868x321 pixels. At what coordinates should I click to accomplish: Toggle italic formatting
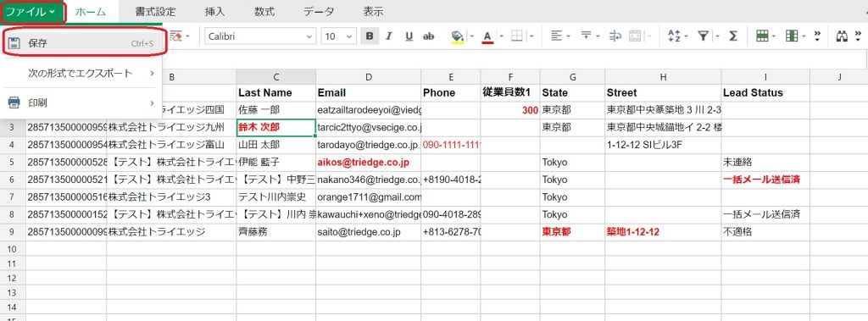(x=388, y=36)
